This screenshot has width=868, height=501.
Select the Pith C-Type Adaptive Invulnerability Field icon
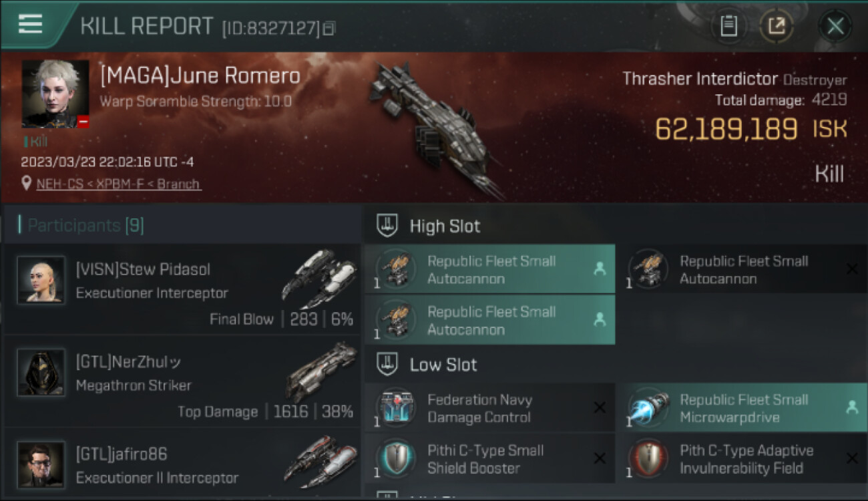click(648, 459)
